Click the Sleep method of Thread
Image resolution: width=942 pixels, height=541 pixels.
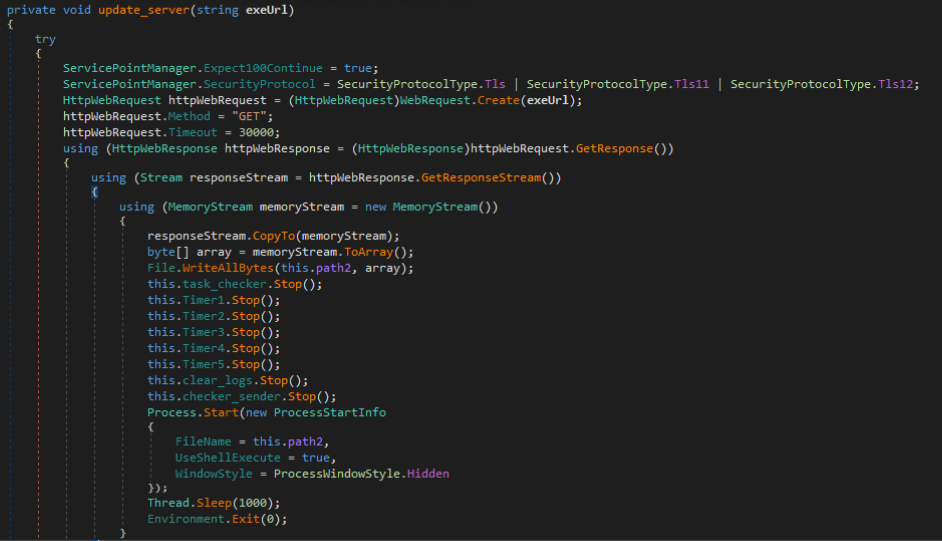(x=214, y=503)
